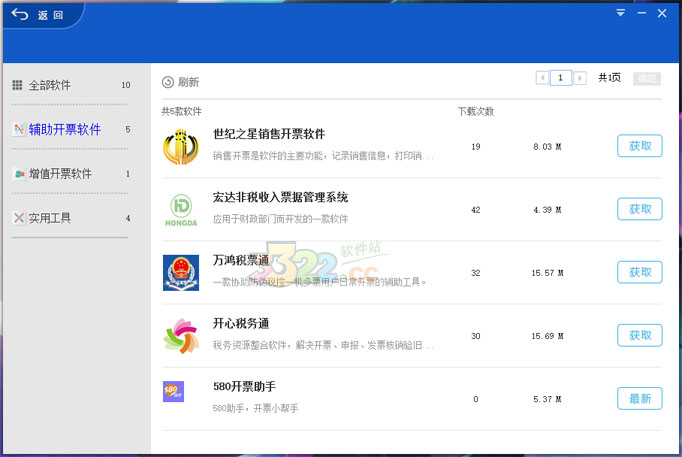Image resolution: width=682 pixels, height=457 pixels.
Task: Open 万鸿税票通 title
Action: coord(241,260)
